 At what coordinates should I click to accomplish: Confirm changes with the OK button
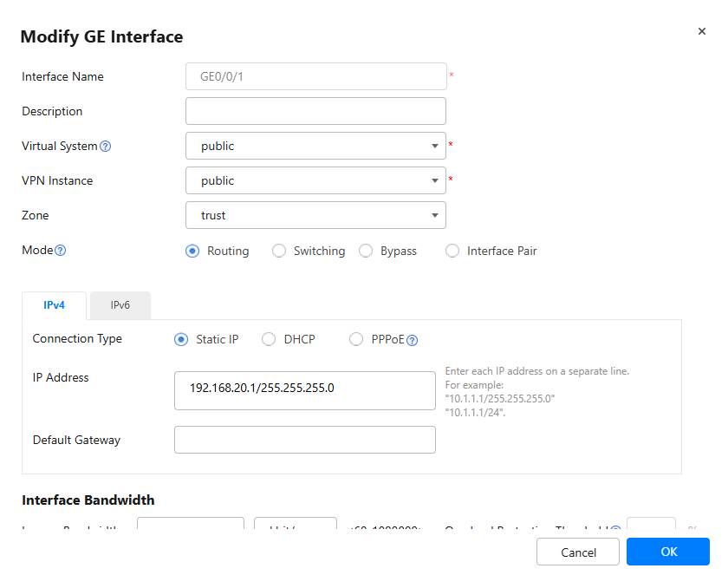click(668, 552)
